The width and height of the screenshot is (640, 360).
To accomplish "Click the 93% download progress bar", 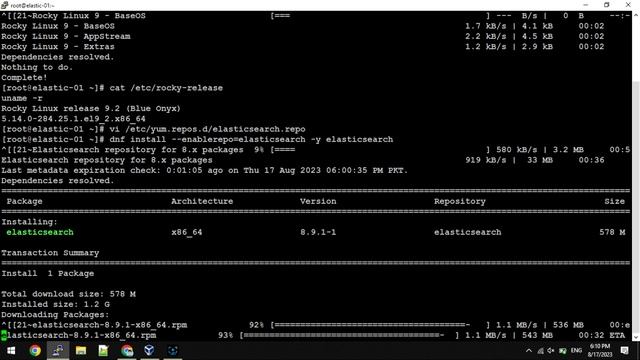I will tap(349, 335).
